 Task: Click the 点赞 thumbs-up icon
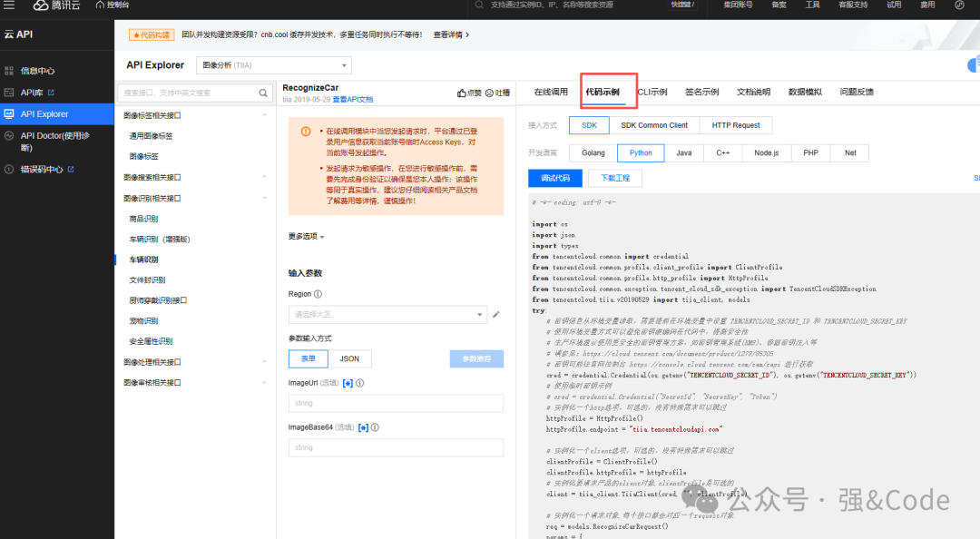point(461,93)
